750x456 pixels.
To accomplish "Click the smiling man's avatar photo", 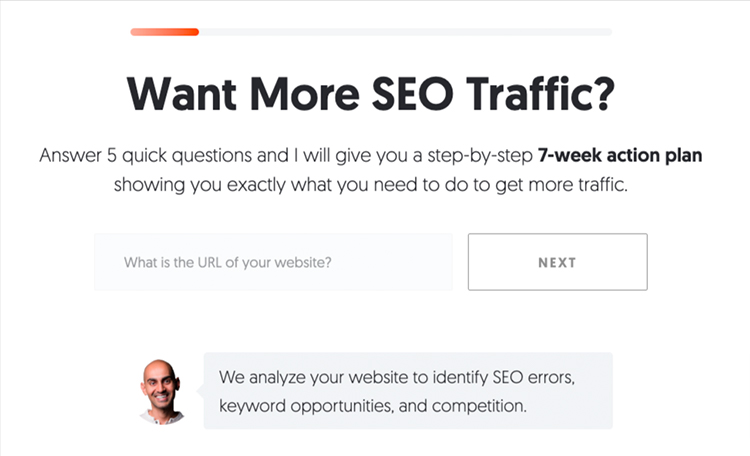I will click(162, 390).
